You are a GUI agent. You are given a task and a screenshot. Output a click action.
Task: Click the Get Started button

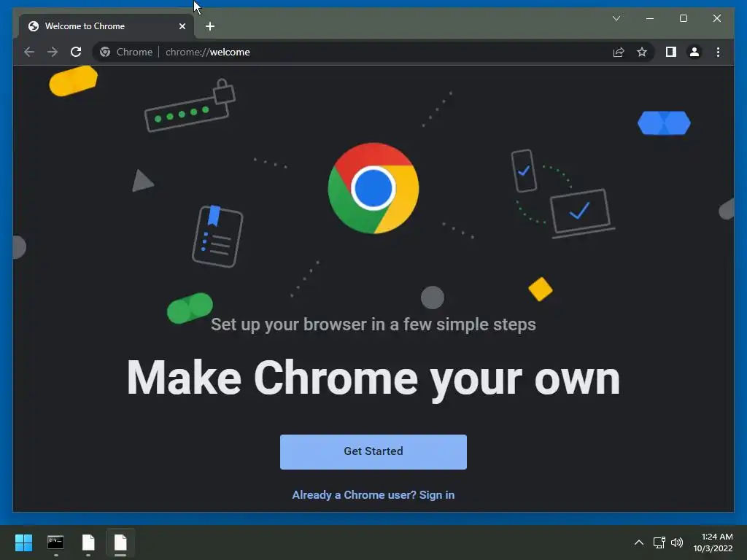[x=373, y=452]
